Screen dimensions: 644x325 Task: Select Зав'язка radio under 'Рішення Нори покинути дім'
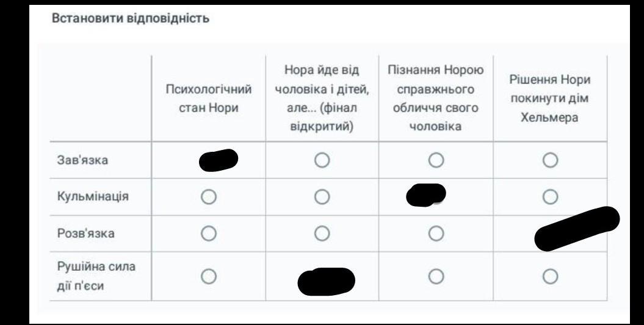pyautogui.click(x=550, y=160)
